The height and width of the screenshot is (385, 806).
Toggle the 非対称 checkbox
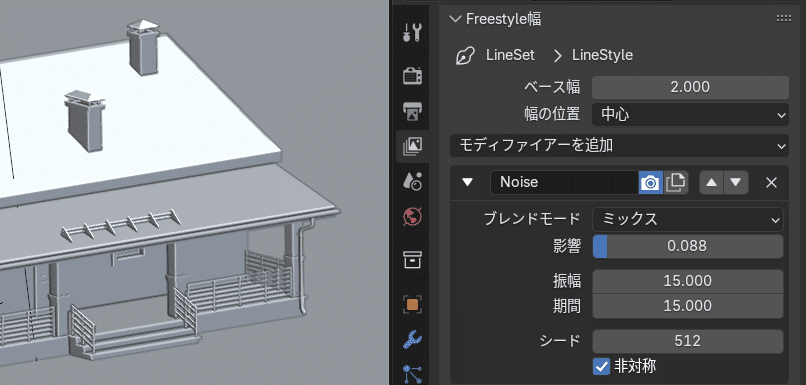pos(601,366)
